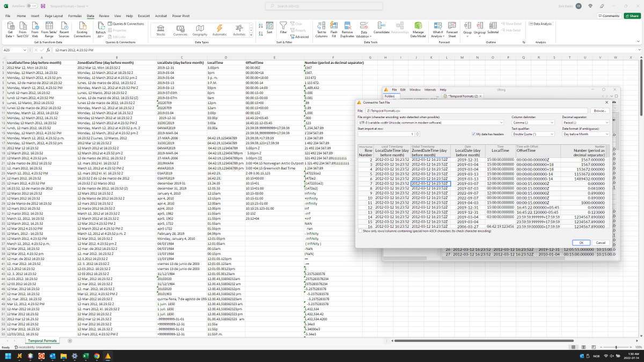Select the Activities data type
The image size is (644, 362).
(239, 30)
